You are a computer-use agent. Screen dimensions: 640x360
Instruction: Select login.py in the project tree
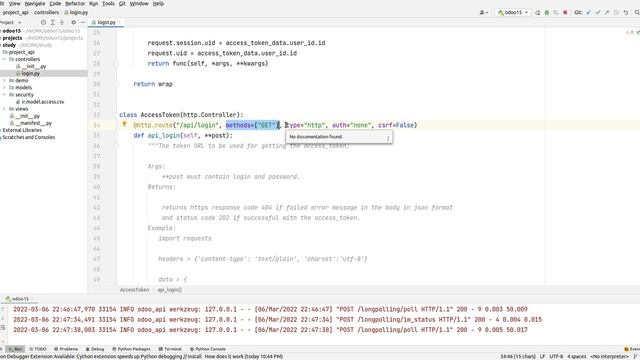[x=31, y=73]
